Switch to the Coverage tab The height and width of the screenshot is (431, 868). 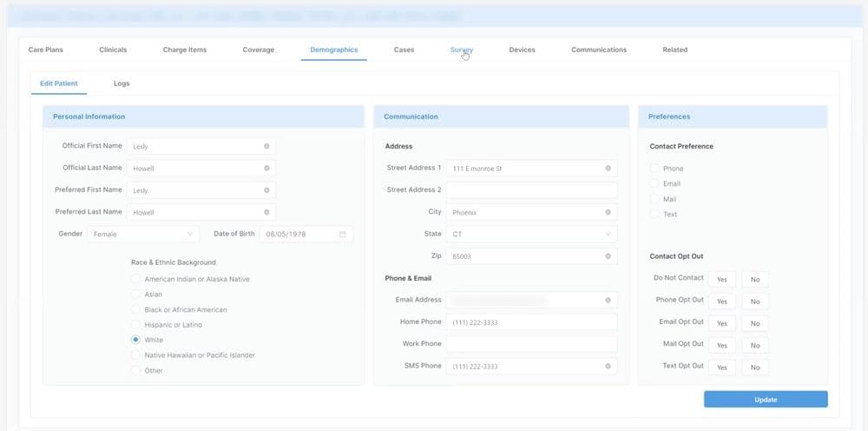click(x=258, y=50)
